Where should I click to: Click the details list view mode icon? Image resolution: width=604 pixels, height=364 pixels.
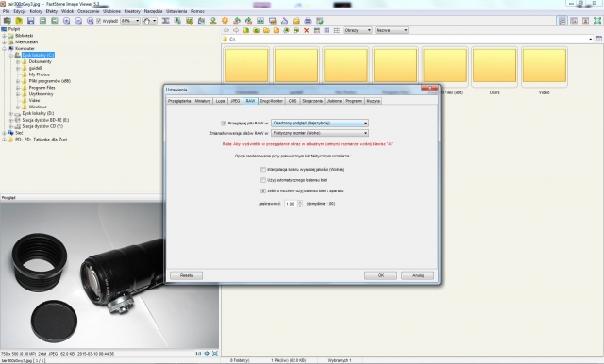tap(327, 30)
